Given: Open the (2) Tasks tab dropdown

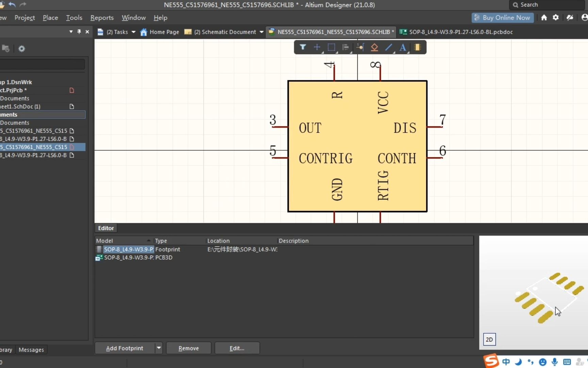Looking at the screenshot, I should [x=133, y=32].
